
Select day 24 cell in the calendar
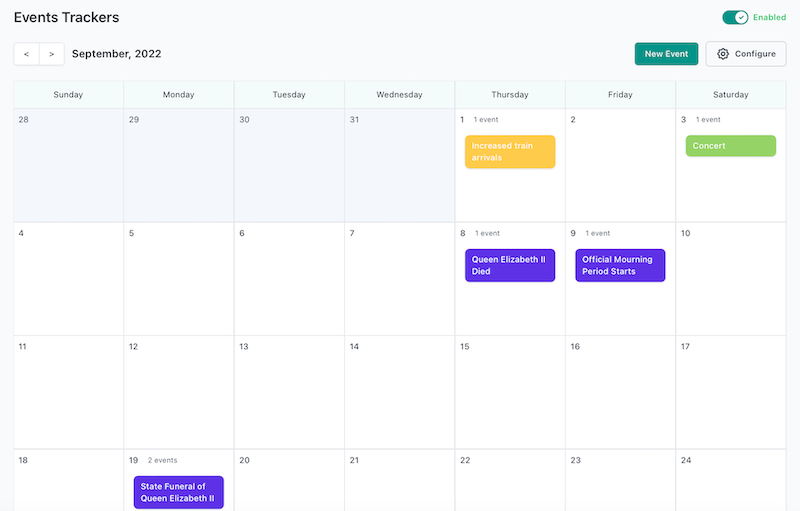pyautogui.click(x=731, y=480)
